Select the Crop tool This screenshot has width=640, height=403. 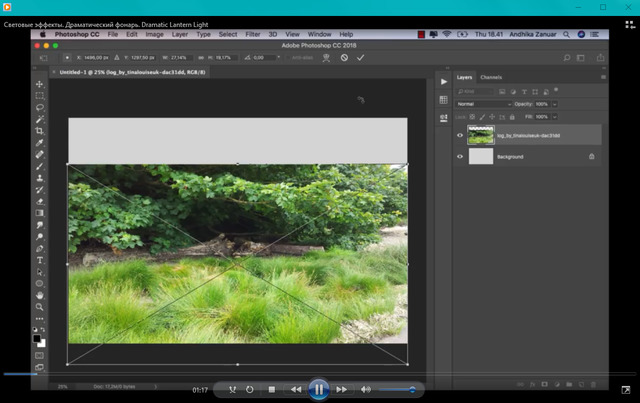point(40,131)
